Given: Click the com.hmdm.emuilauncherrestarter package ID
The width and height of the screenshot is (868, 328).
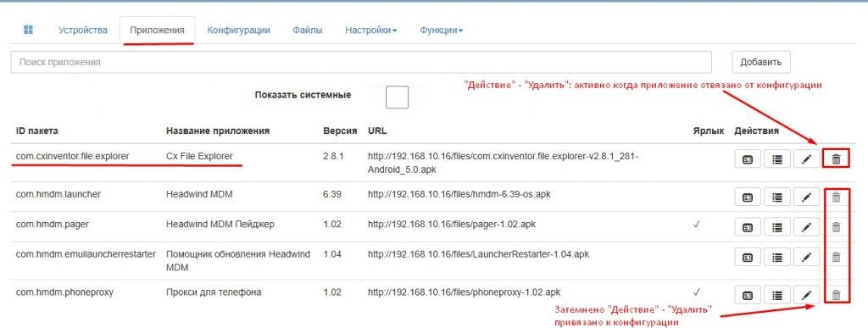Looking at the screenshot, I should pos(86,254).
